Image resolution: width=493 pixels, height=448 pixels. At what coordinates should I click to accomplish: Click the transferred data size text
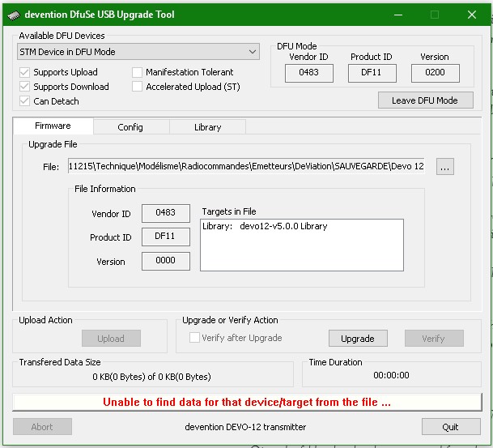tap(151, 377)
